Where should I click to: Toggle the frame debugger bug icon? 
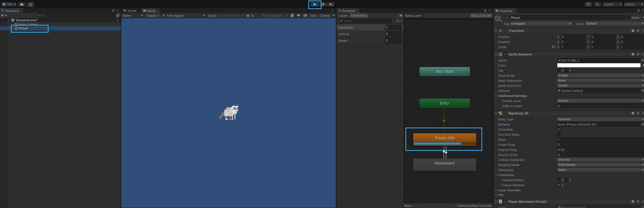[292, 15]
